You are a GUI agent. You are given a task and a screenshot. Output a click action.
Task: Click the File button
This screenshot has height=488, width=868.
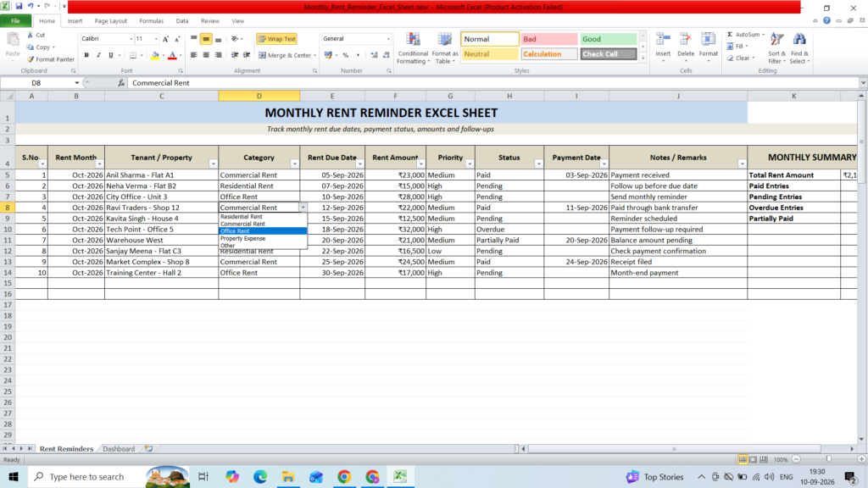(x=15, y=21)
